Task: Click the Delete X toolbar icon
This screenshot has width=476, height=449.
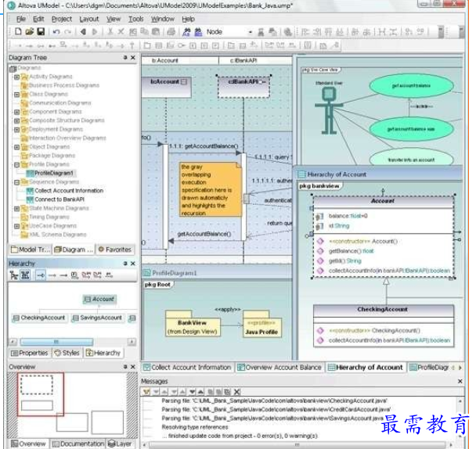Action: click(121, 31)
